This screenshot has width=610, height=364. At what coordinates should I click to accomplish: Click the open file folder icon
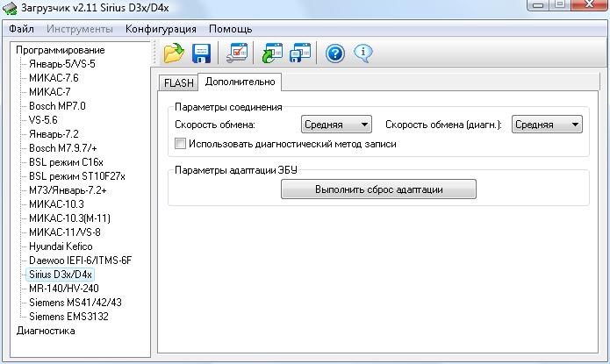pos(174,54)
